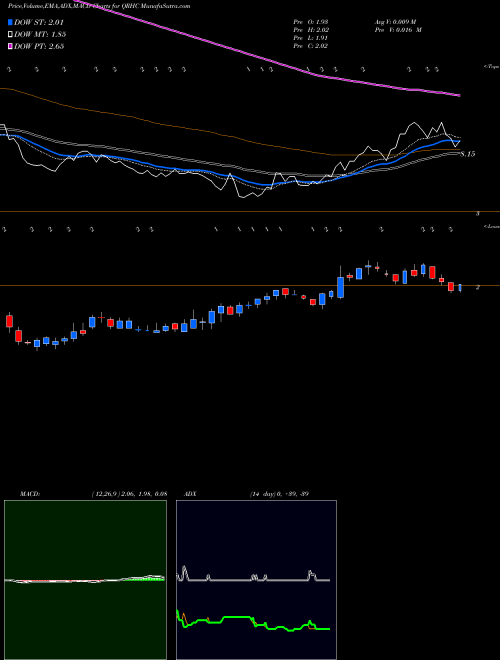Click the white DOW MT legend swatch
500x660 pixels.
(10, 34)
